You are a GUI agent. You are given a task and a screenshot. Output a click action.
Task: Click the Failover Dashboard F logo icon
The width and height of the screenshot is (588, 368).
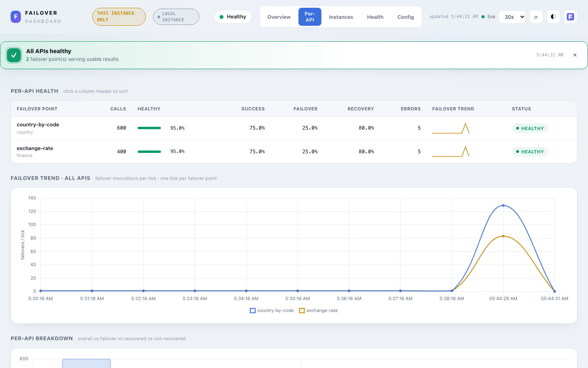[x=16, y=17]
